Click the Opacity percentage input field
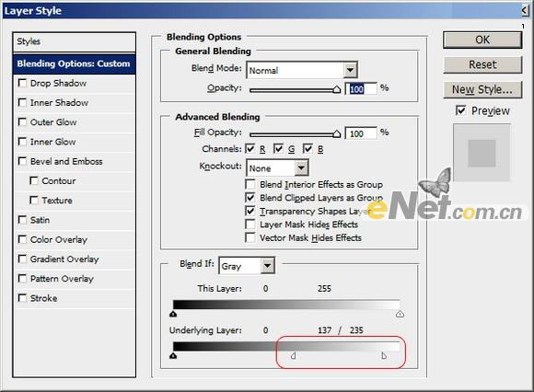This screenshot has width=534, height=392. [361, 89]
